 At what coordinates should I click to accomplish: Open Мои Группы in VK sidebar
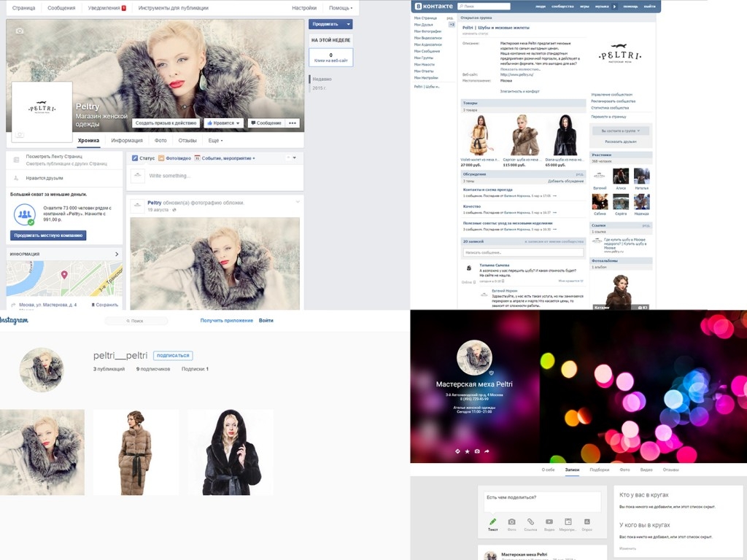(424, 58)
